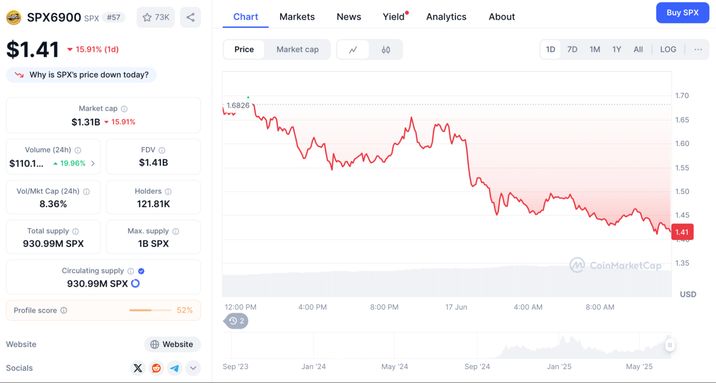Open the Chart tab
This screenshot has height=383, width=716.
[245, 17]
